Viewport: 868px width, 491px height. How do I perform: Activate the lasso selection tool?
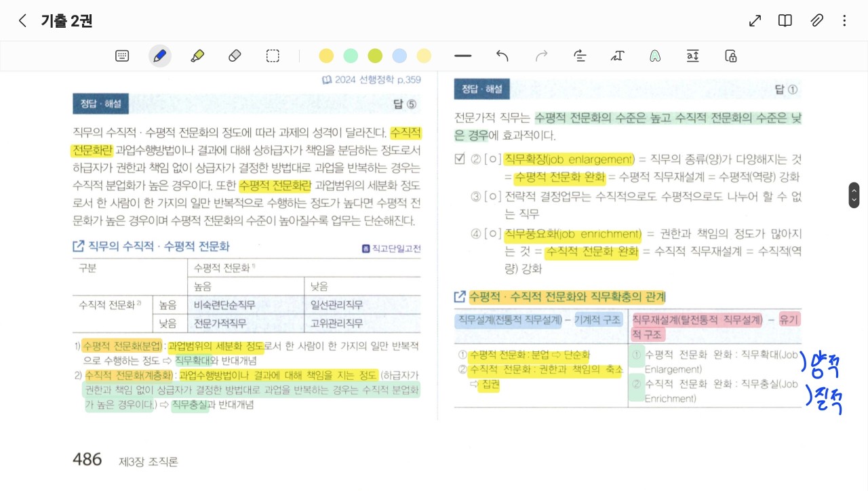[273, 56]
